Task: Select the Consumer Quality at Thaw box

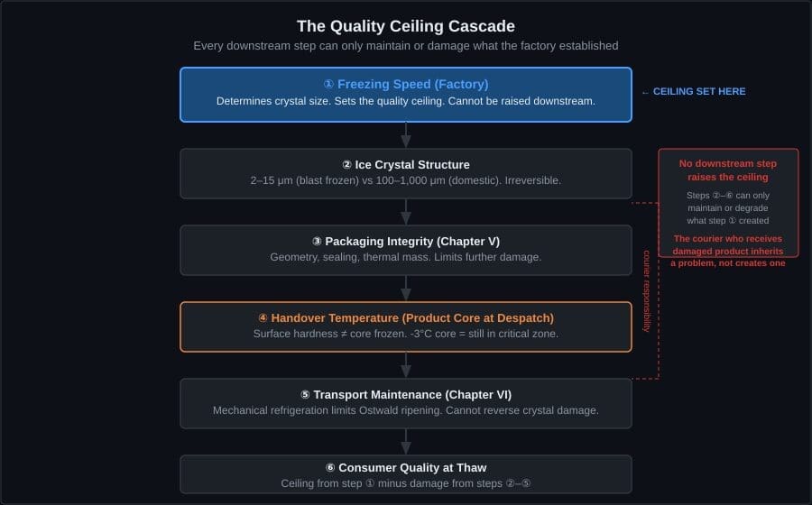Action: [x=405, y=474]
